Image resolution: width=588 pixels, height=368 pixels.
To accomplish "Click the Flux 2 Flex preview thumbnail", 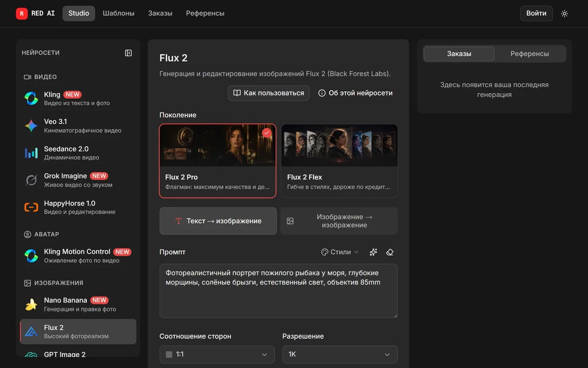I will [339, 145].
